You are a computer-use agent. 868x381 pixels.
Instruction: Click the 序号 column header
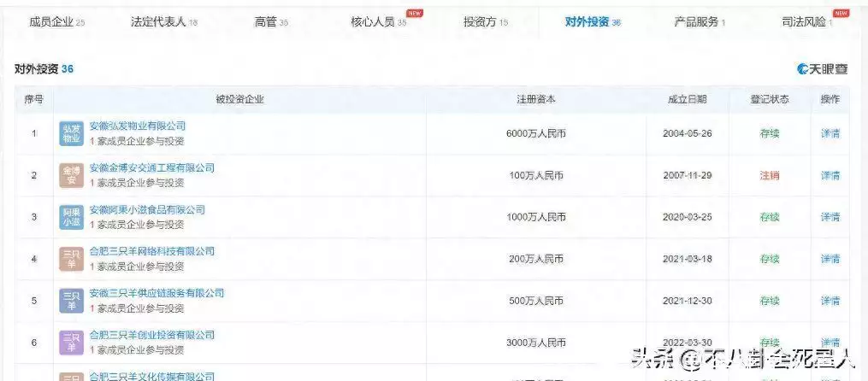33,100
